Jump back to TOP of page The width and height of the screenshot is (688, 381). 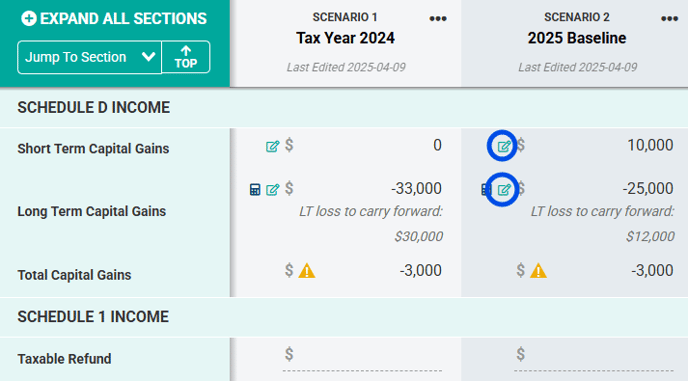[186, 57]
